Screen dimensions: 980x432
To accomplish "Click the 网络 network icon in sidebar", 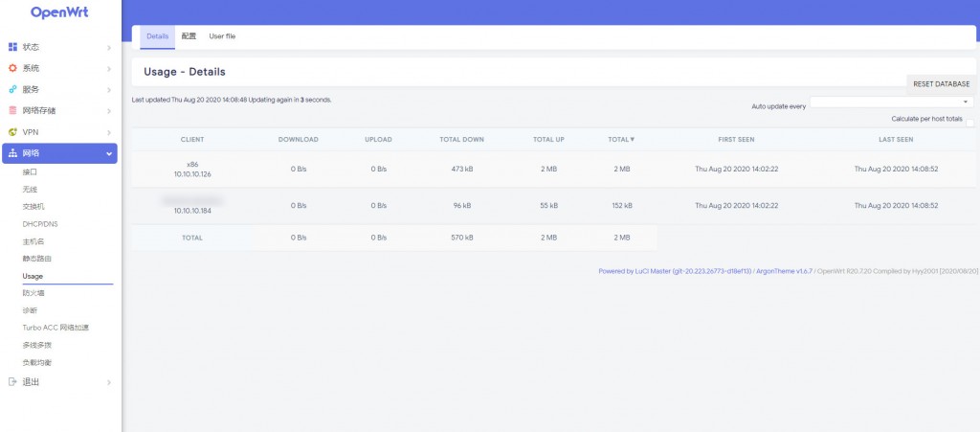I will (12, 153).
